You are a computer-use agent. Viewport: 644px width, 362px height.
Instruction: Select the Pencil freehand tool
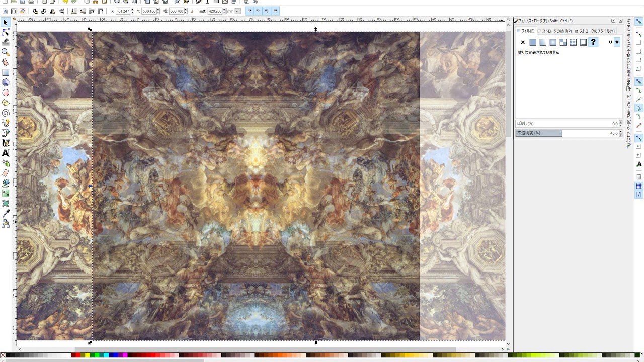coord(6,123)
